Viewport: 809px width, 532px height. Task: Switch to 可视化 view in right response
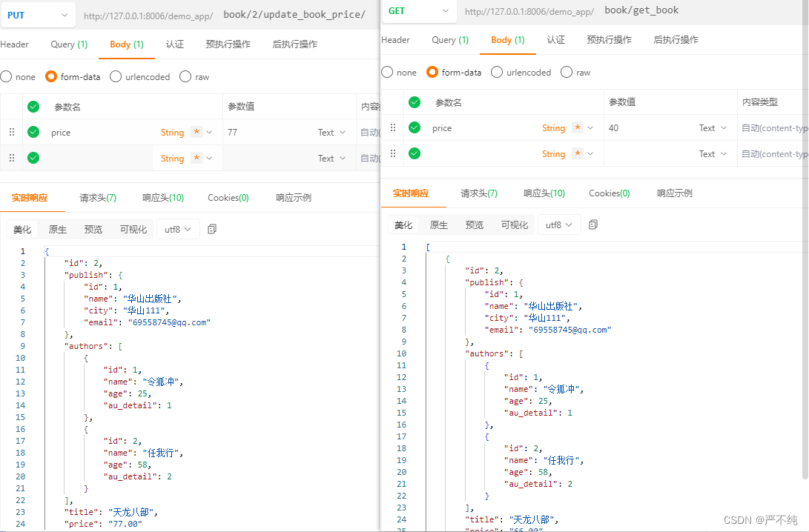(x=515, y=225)
